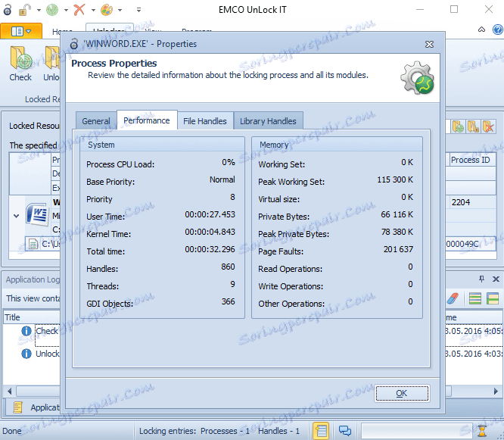The height and width of the screenshot is (440, 504).
Task: Click the info icon on the Check log entry
Action: pos(26,331)
